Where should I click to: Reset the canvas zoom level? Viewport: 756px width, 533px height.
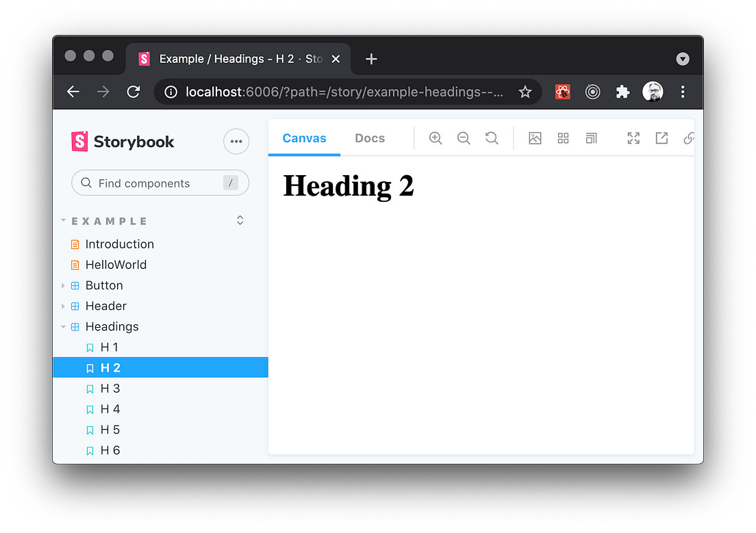pos(492,138)
